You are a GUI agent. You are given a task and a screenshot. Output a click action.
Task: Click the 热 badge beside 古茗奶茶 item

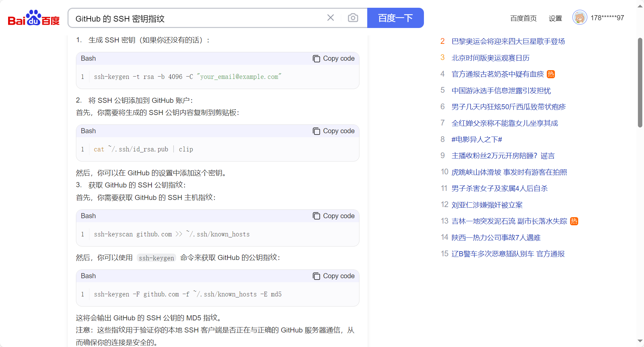click(x=551, y=74)
